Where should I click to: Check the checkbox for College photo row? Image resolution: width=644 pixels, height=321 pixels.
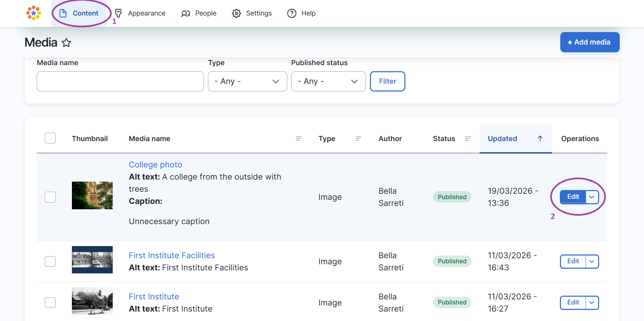click(x=50, y=197)
